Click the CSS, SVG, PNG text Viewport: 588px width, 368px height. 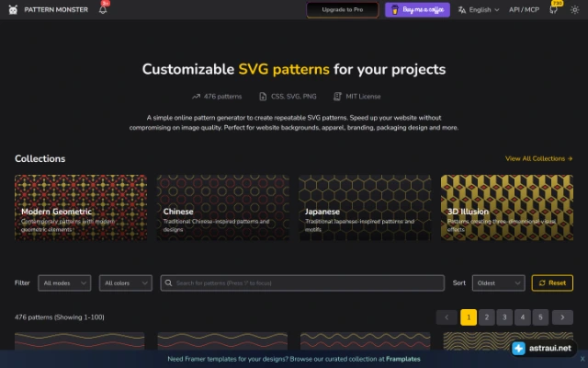pos(294,97)
